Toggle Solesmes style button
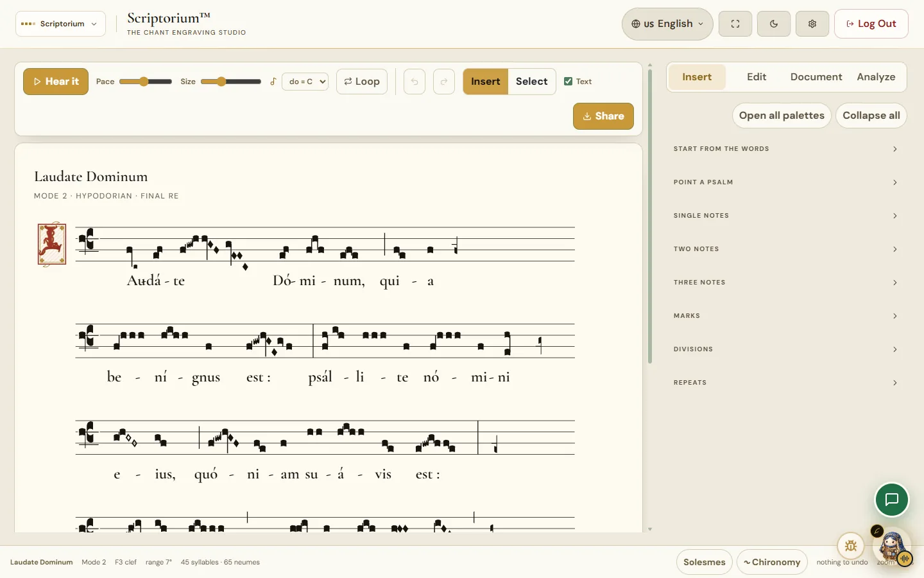 pyautogui.click(x=705, y=562)
